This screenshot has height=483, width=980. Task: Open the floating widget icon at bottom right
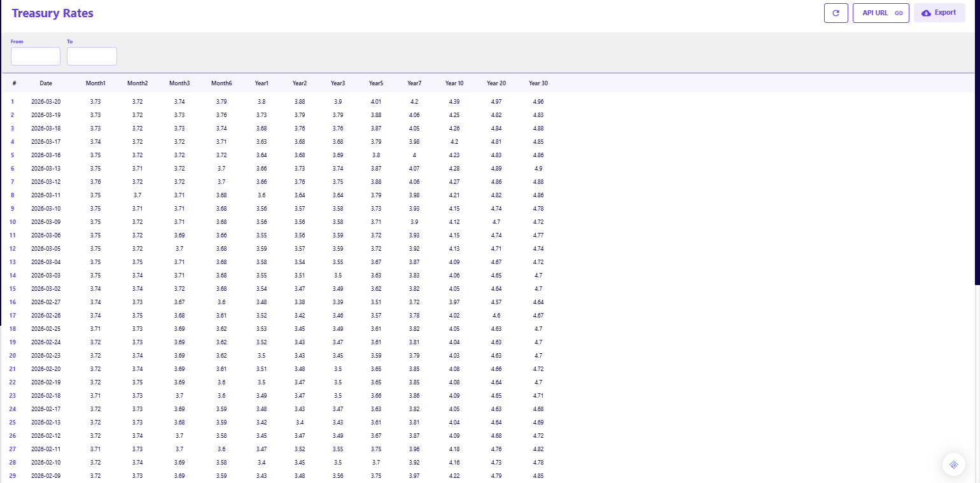point(954,465)
